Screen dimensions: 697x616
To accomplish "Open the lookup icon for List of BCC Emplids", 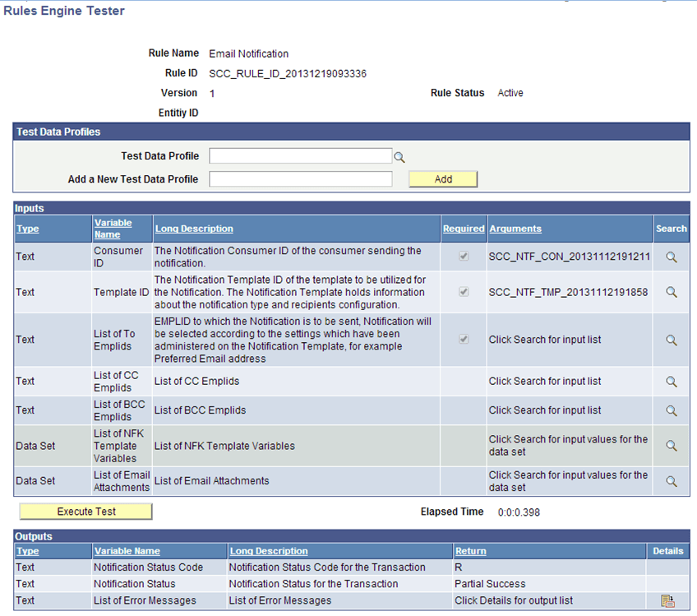I will tap(672, 410).
